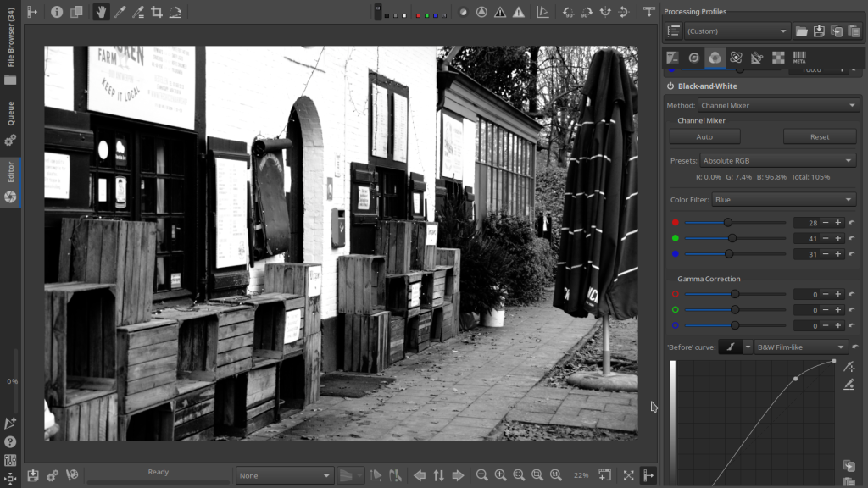
Task: Toggle profile fill mode button
Action: (x=673, y=31)
